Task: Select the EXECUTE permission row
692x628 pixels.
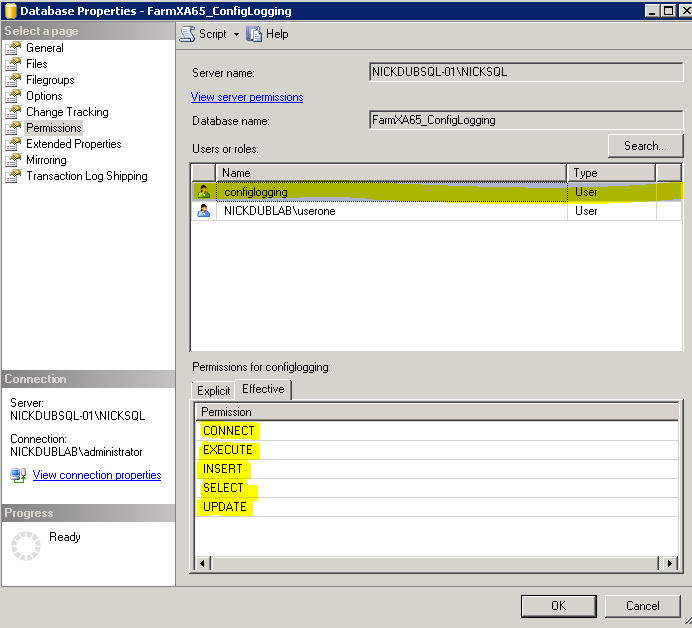Action: 436,450
